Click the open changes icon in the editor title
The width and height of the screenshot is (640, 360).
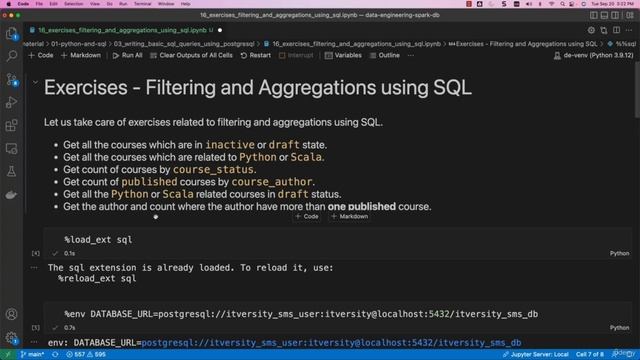point(604,30)
